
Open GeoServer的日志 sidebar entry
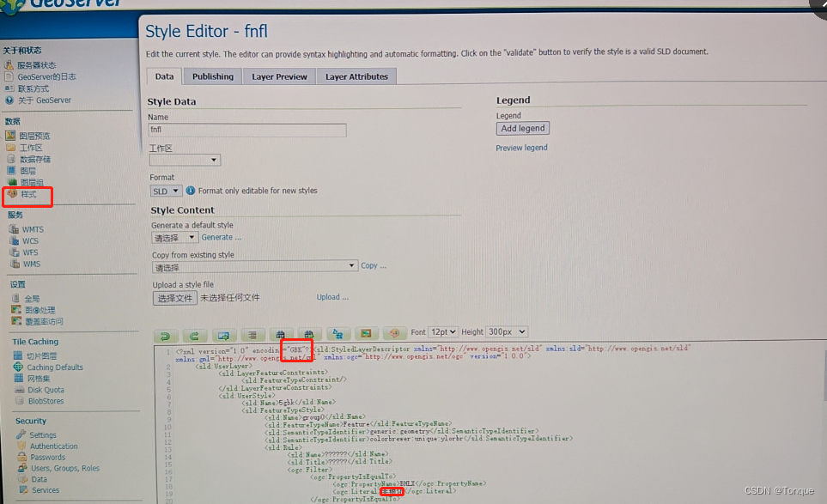click(46, 76)
